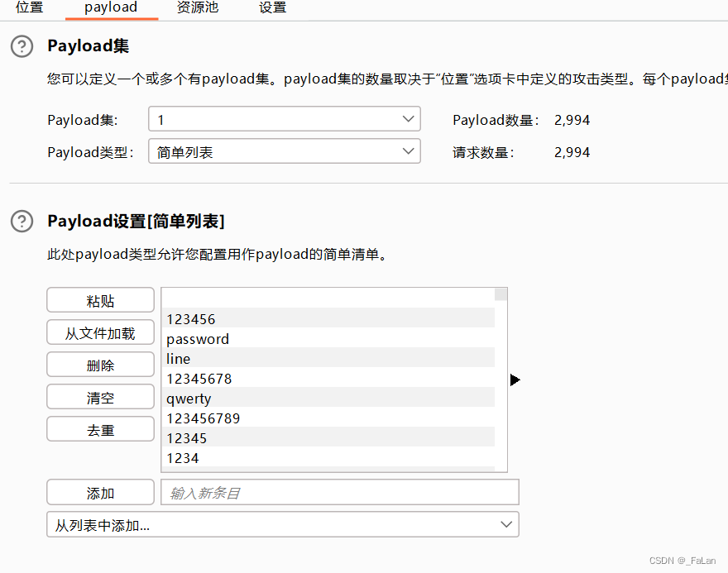The height and width of the screenshot is (573, 728).
Task: Select the payload tab
Action: (x=112, y=8)
